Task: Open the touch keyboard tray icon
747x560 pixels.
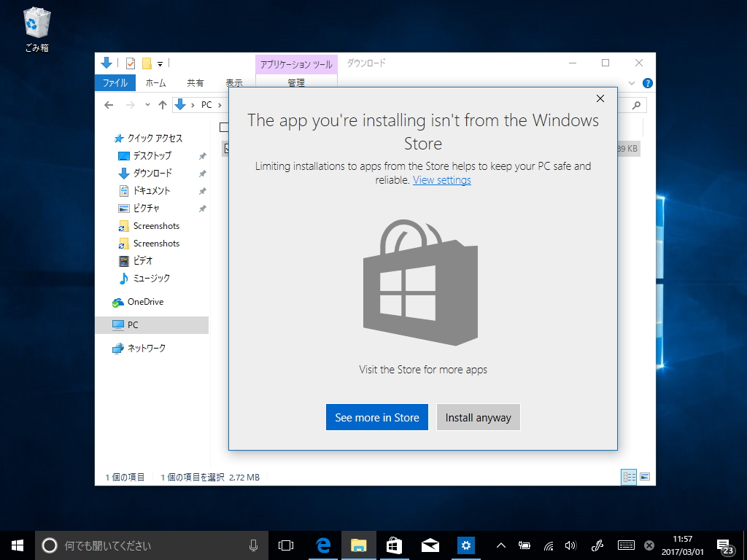Action: click(x=625, y=545)
